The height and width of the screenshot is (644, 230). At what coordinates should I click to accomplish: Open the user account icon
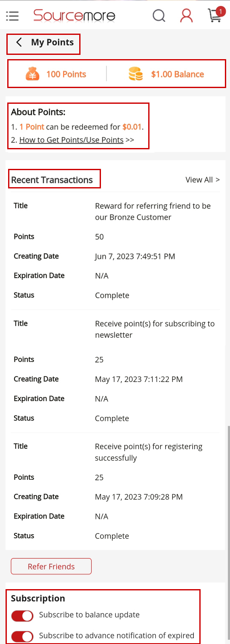(x=187, y=16)
